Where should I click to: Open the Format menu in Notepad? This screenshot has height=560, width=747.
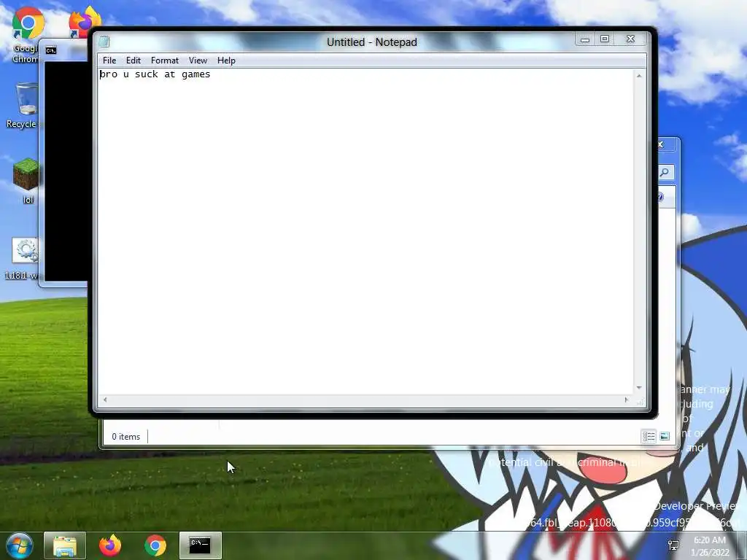(x=164, y=61)
